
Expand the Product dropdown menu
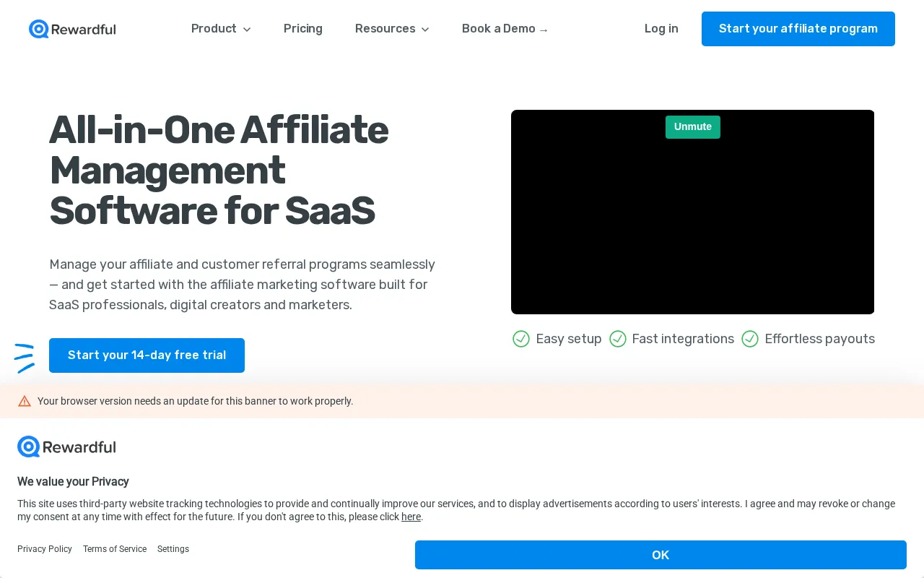coord(221,29)
